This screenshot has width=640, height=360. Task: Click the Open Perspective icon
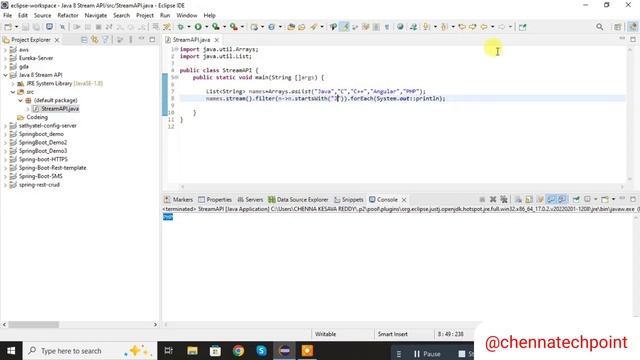click(x=618, y=27)
